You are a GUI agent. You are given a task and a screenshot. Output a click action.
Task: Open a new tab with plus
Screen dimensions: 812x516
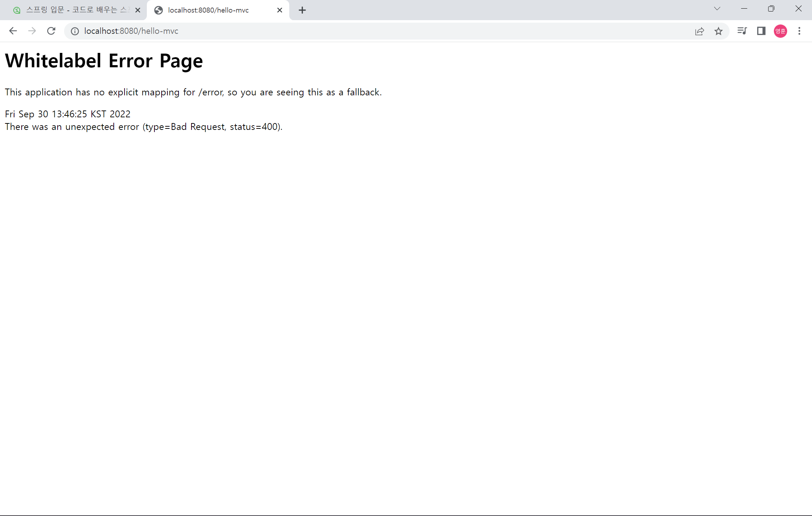click(302, 10)
